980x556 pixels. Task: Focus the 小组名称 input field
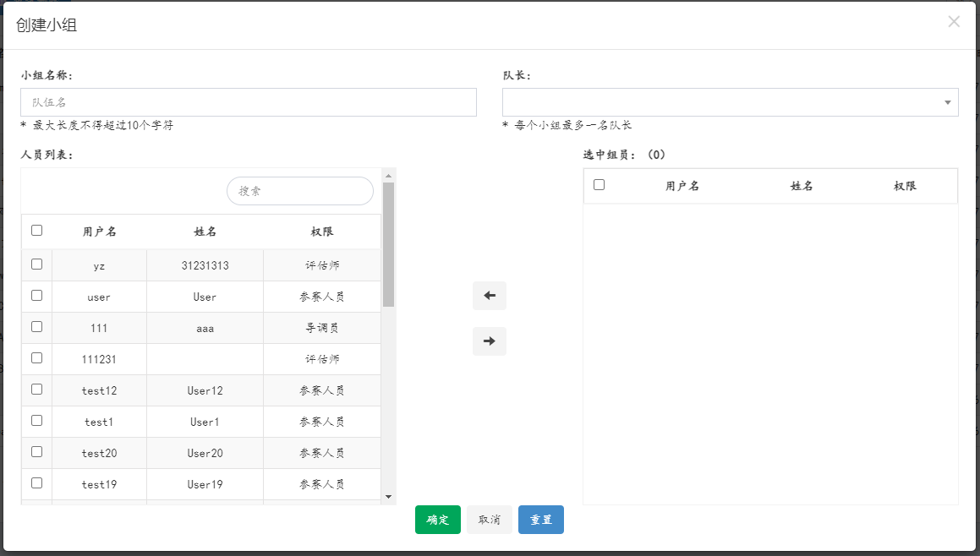pyautogui.click(x=249, y=102)
